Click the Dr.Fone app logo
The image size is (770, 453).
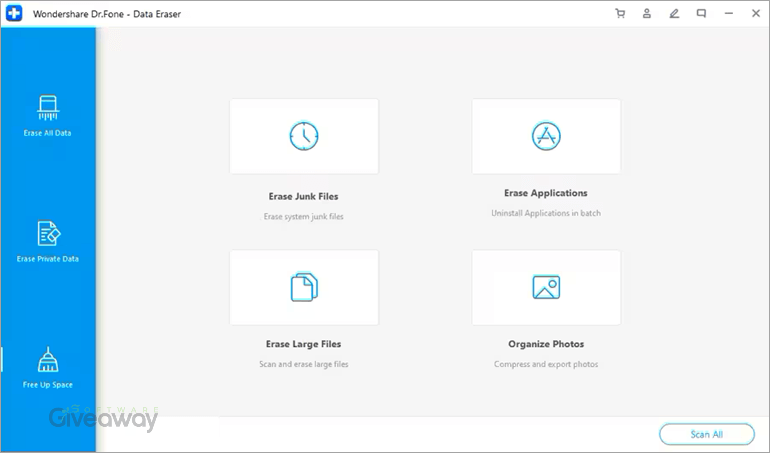tap(14, 13)
